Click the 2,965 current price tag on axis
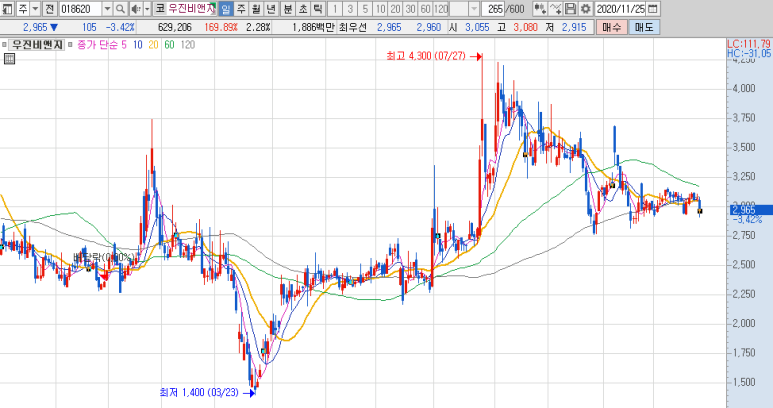The width and height of the screenshot is (773, 408). [x=751, y=210]
